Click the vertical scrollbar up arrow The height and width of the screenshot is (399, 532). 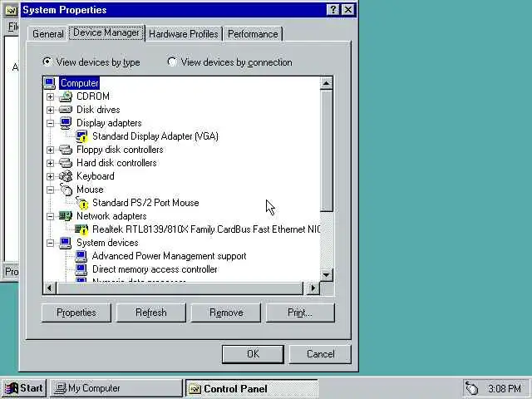point(327,83)
